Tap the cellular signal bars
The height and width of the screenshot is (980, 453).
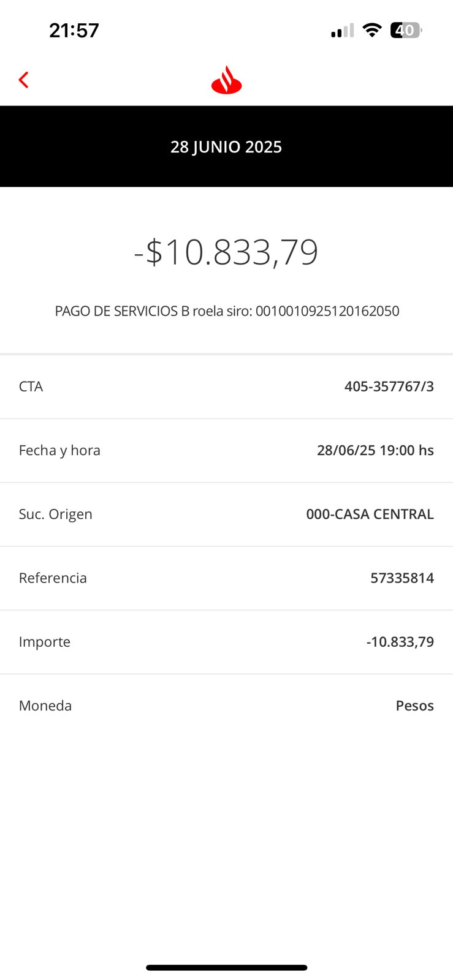click(x=342, y=31)
